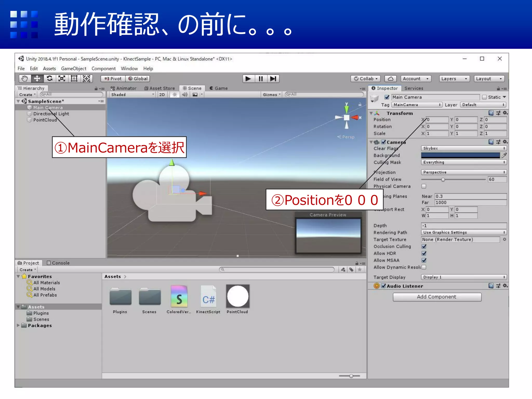Select the Rect Transform tool
Image resolution: width=532 pixels, height=399 pixels.
(74, 79)
